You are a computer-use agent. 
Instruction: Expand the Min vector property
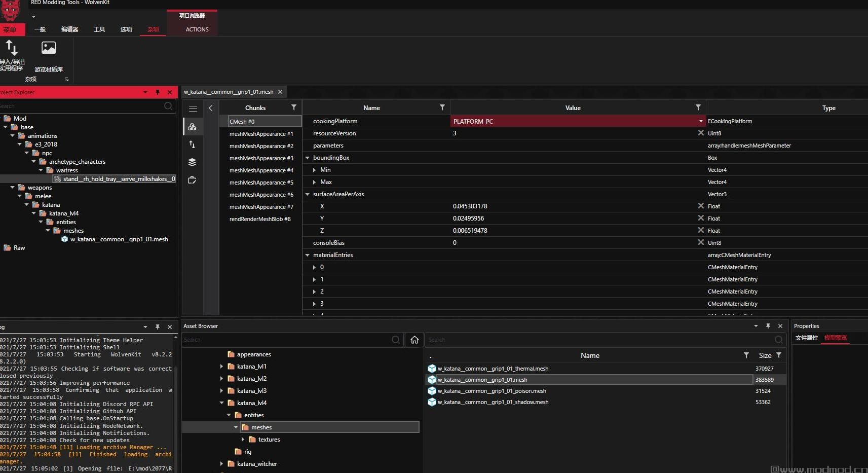(314, 170)
